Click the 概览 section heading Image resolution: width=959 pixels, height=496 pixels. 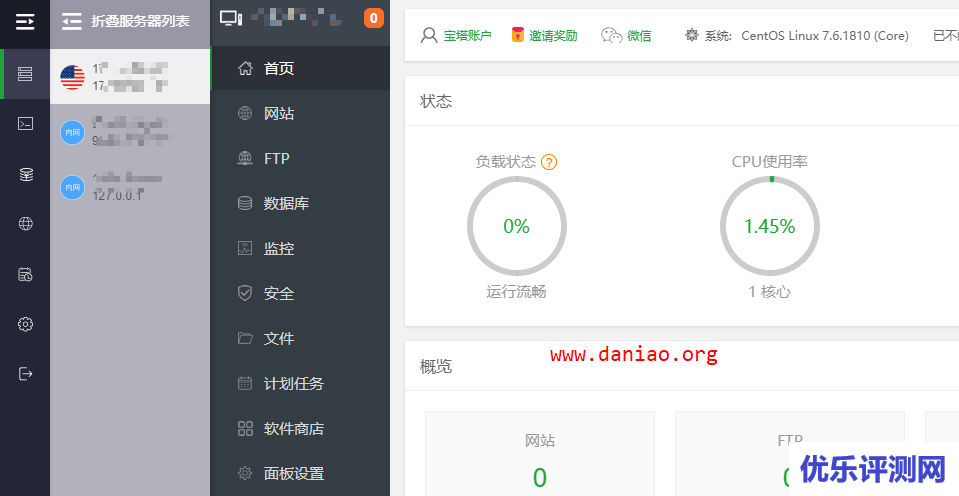(x=436, y=366)
